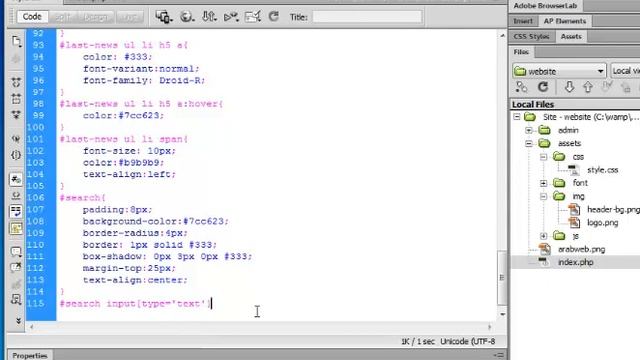This screenshot has height=360, width=640.
Task: Click the Balance Braces icon
Action: pos(16,155)
